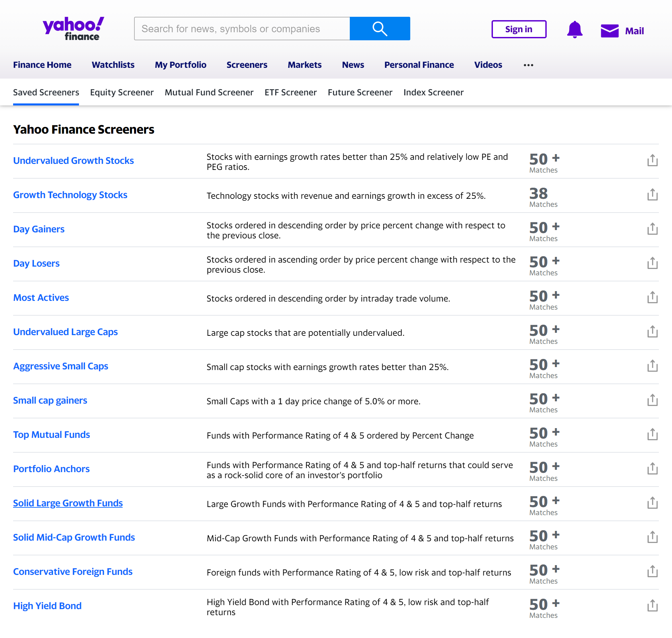Open the Undervalued Growth Stocks link
The height and width of the screenshot is (638, 672).
(74, 161)
